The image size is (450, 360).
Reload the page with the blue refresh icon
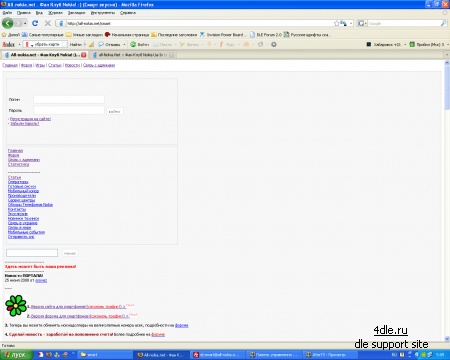point(35,23)
